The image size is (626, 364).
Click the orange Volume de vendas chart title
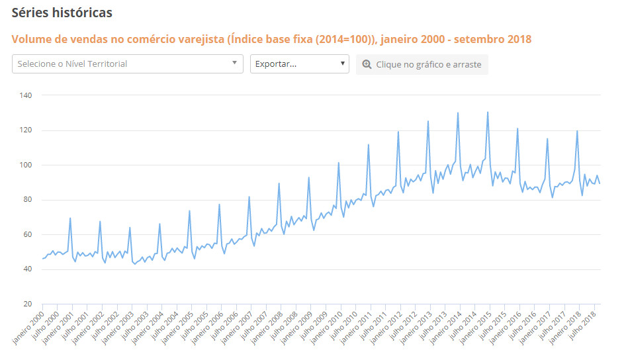click(271, 39)
